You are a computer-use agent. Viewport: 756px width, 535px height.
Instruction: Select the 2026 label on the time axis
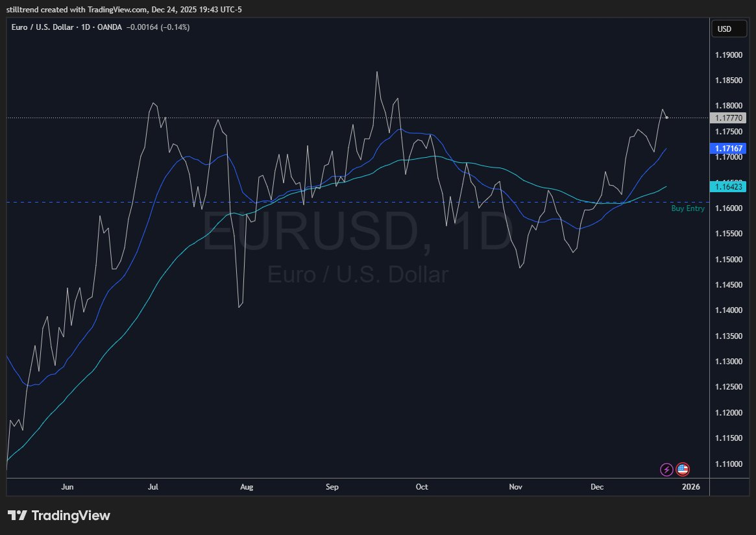click(x=691, y=486)
